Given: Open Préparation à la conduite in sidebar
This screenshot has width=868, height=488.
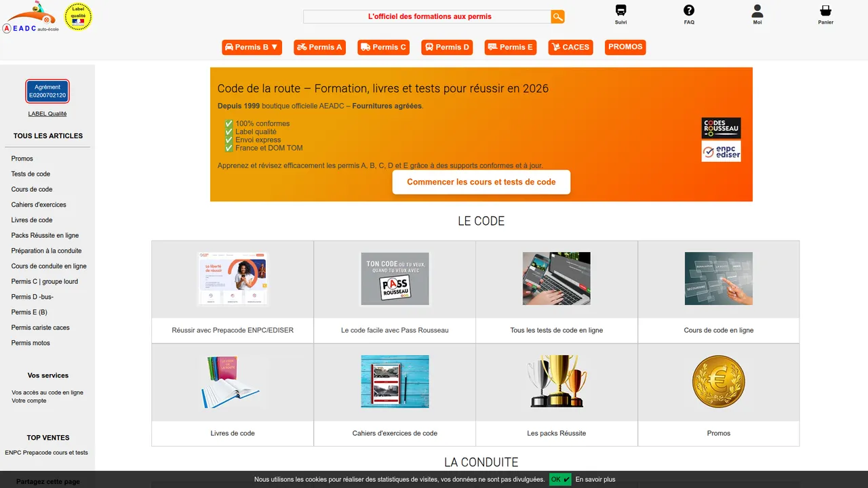Looking at the screenshot, I should tap(46, 251).
